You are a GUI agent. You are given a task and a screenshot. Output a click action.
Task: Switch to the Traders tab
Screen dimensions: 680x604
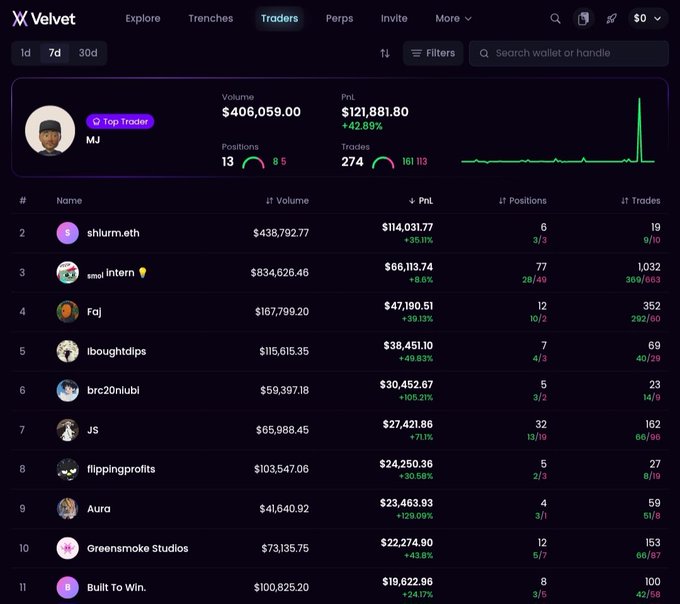[x=279, y=19]
